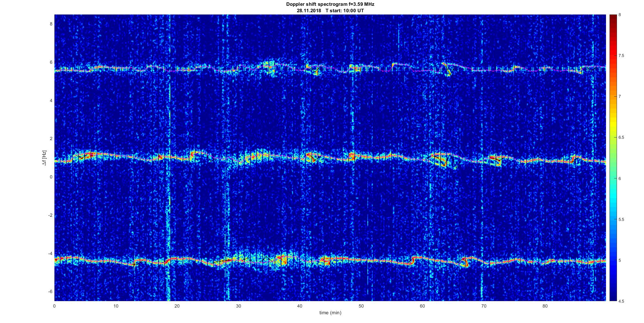Screen dimensions: 644x323
Task: Click the y-axis tick label '-2'
Action: pos(51,215)
